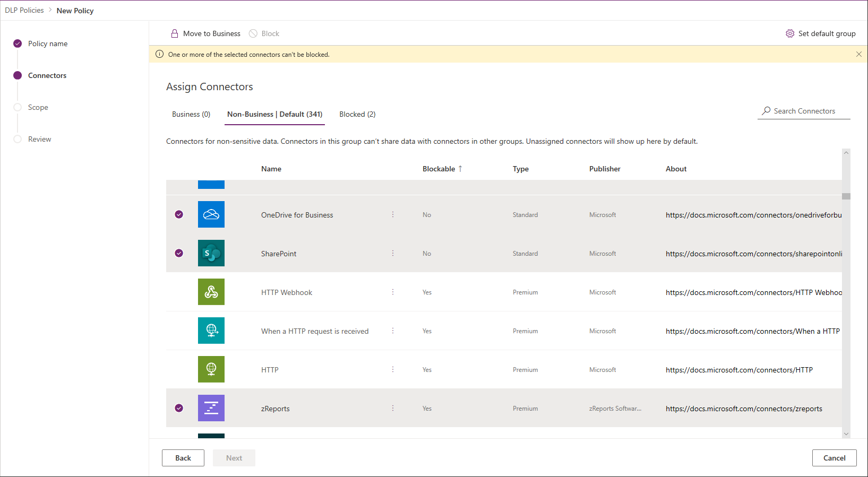This screenshot has width=868, height=477.
Task: Click the SharePoint connector icon
Action: 211,253
